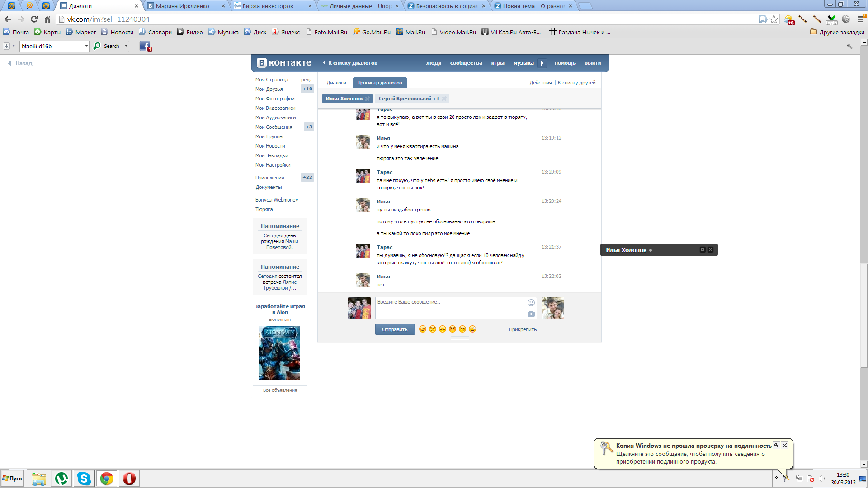Click выйти to log out
Screen dimensions: 868x488
pyautogui.click(x=593, y=63)
